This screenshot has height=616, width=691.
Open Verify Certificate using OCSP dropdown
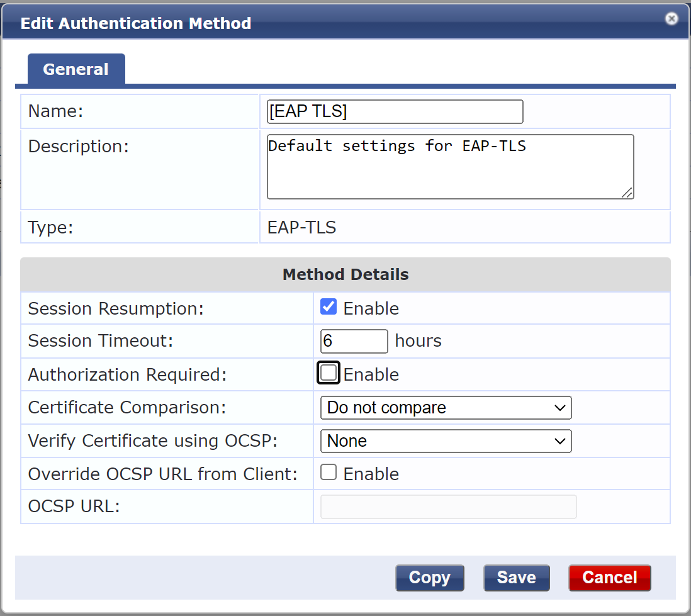446,441
